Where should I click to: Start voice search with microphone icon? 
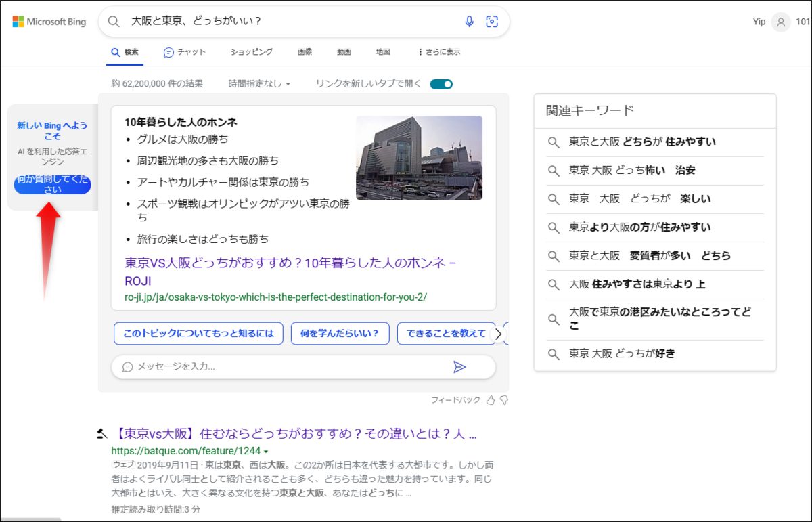coord(469,22)
